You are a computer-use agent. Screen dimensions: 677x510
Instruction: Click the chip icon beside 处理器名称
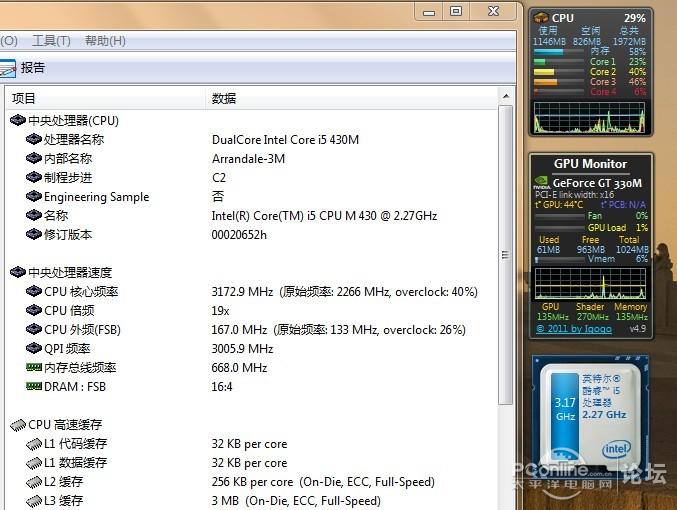(x=33, y=139)
